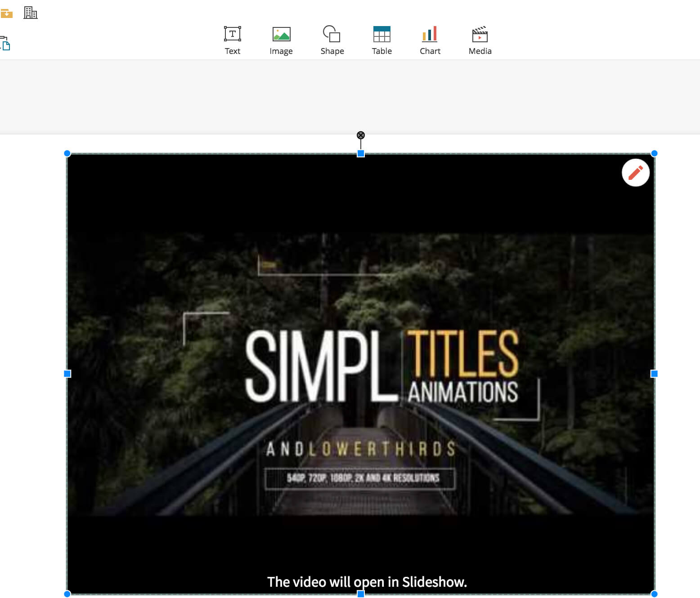Click the right-middle handle of the video
The width and height of the screenshot is (700, 598).
coord(654,374)
